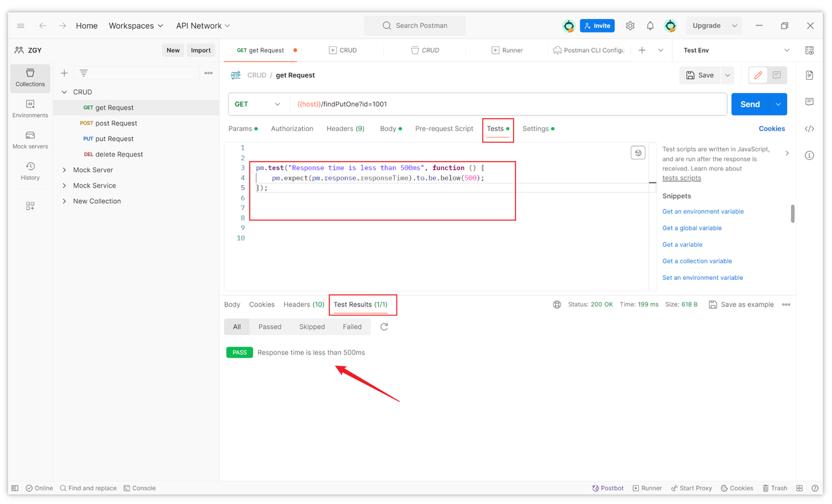Collapse the snippets panel chevron
This screenshot has height=504, width=832.
point(787,154)
